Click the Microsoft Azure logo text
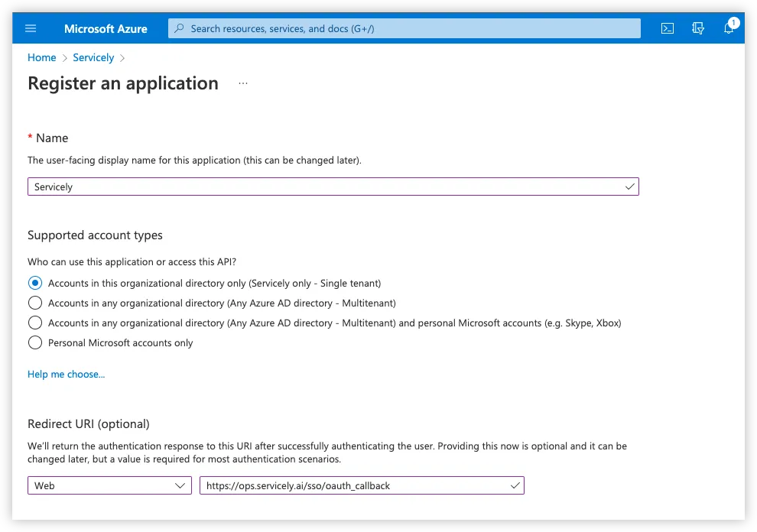 [x=106, y=29]
